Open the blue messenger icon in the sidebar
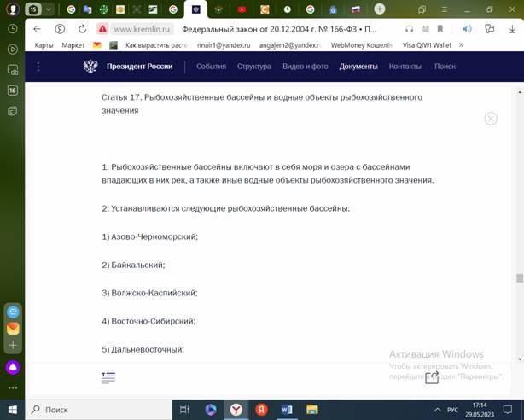 coord(13,312)
